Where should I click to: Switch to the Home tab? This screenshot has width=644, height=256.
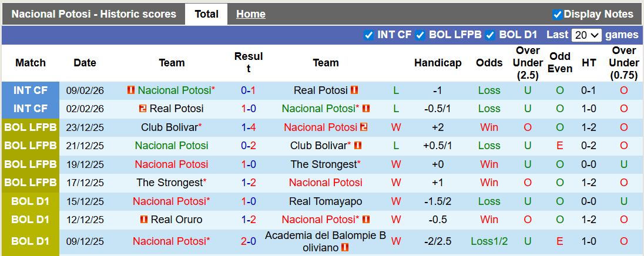point(250,14)
